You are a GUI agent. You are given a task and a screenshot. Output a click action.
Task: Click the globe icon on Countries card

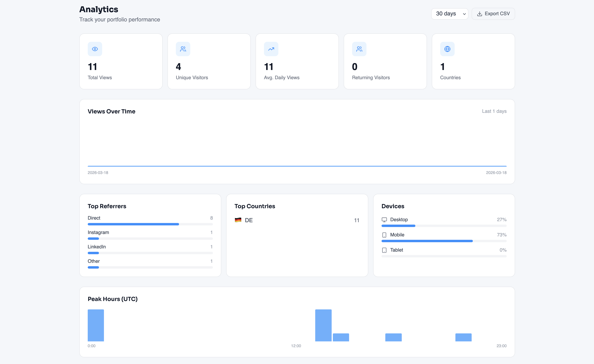(x=447, y=49)
